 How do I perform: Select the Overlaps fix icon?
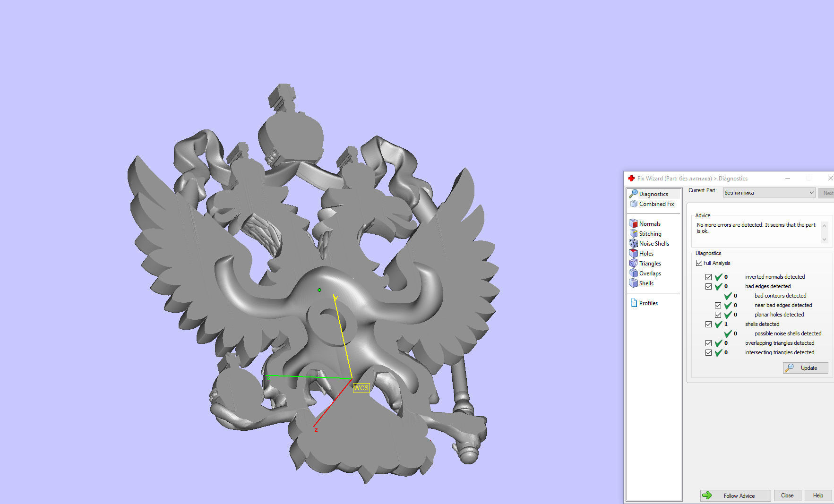coord(634,273)
